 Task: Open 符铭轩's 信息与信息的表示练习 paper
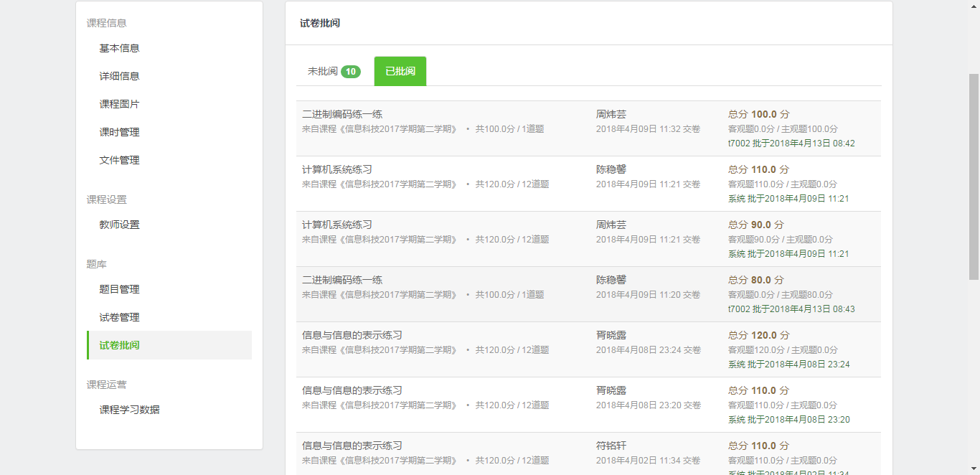click(x=352, y=446)
